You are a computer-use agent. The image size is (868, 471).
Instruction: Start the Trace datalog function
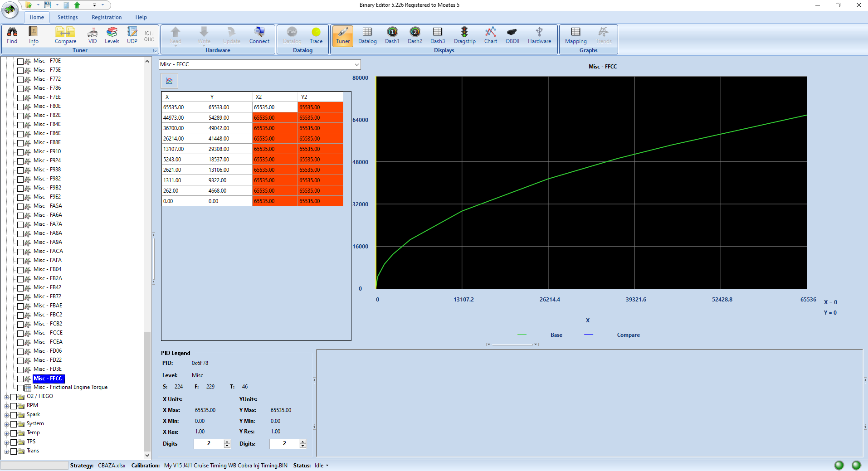pyautogui.click(x=316, y=35)
